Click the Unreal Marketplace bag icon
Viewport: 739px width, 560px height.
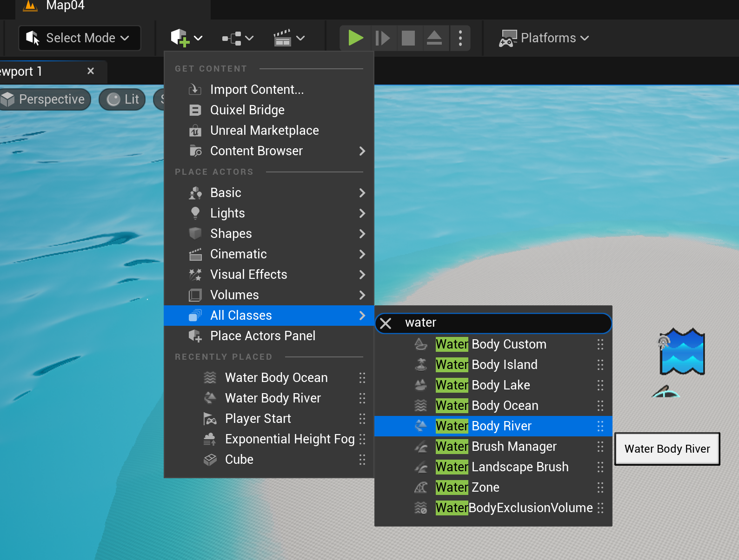coord(195,131)
